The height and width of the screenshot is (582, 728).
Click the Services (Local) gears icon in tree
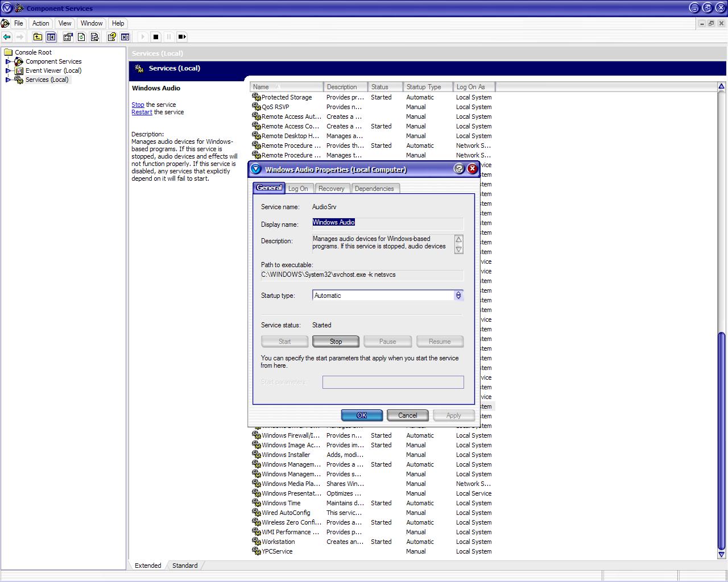19,80
